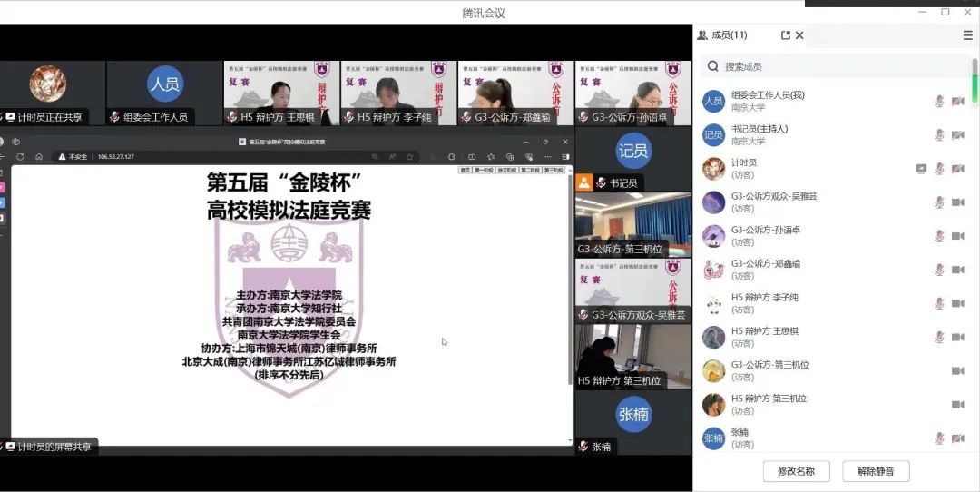Open the members panel hamburger menu

coord(967,35)
